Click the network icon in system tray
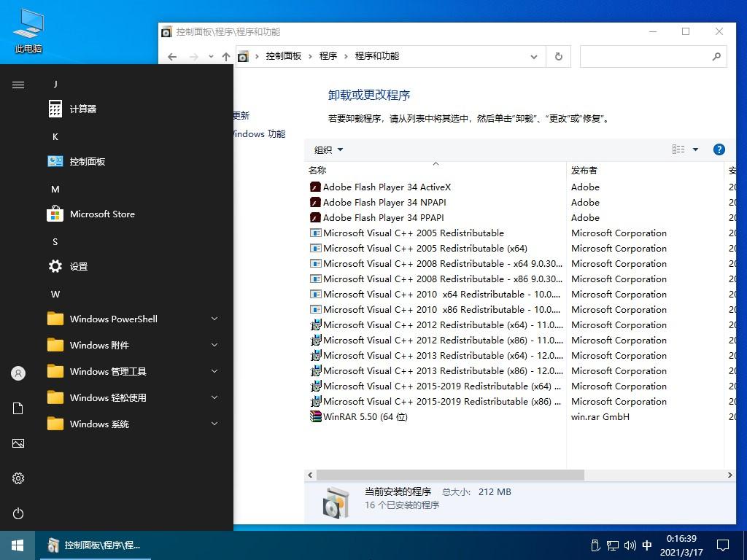This screenshot has height=560, width=747. [613, 545]
